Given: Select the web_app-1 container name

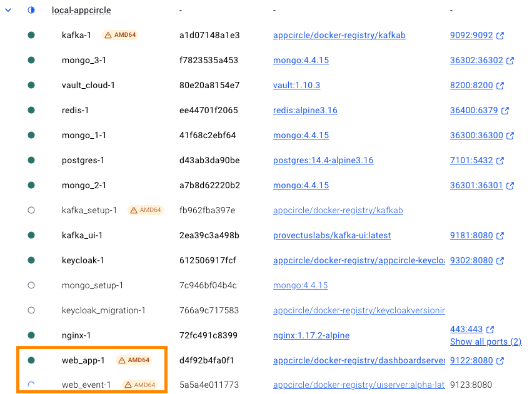Looking at the screenshot, I should [x=83, y=360].
